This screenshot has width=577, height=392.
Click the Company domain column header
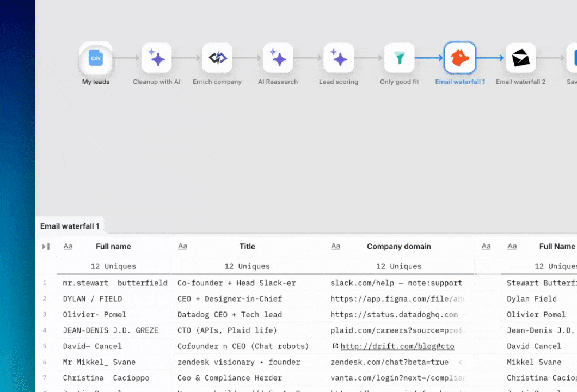[399, 246]
